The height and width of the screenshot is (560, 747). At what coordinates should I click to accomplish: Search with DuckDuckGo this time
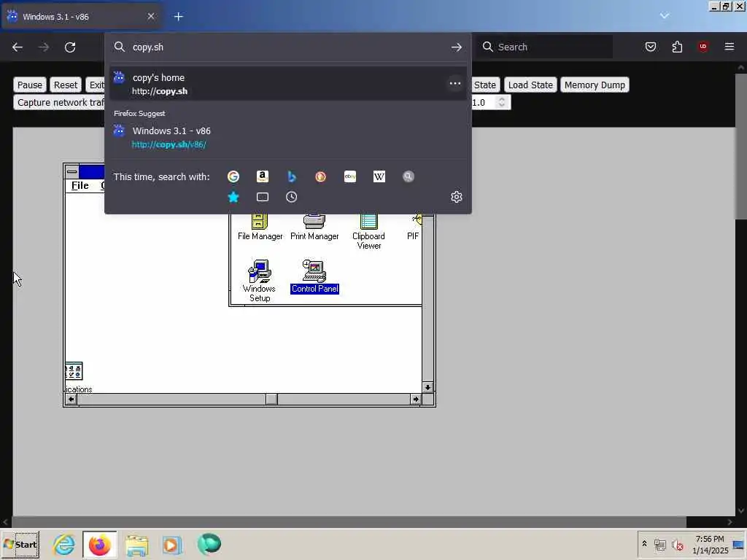[x=321, y=176]
